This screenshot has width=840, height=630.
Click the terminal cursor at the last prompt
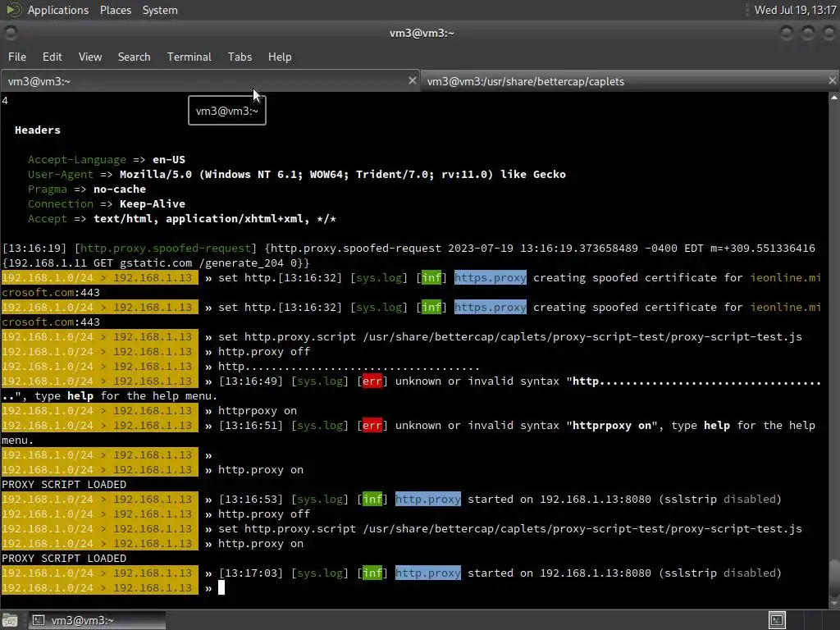(x=221, y=587)
